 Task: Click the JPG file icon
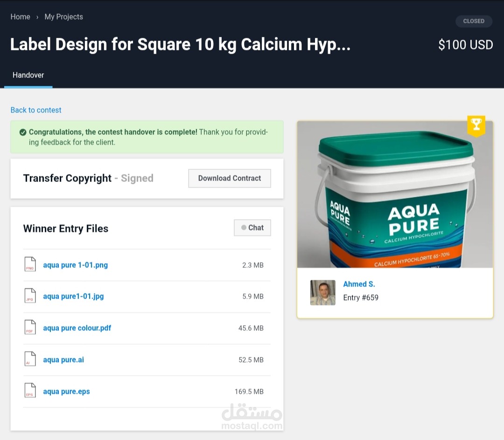(30, 296)
